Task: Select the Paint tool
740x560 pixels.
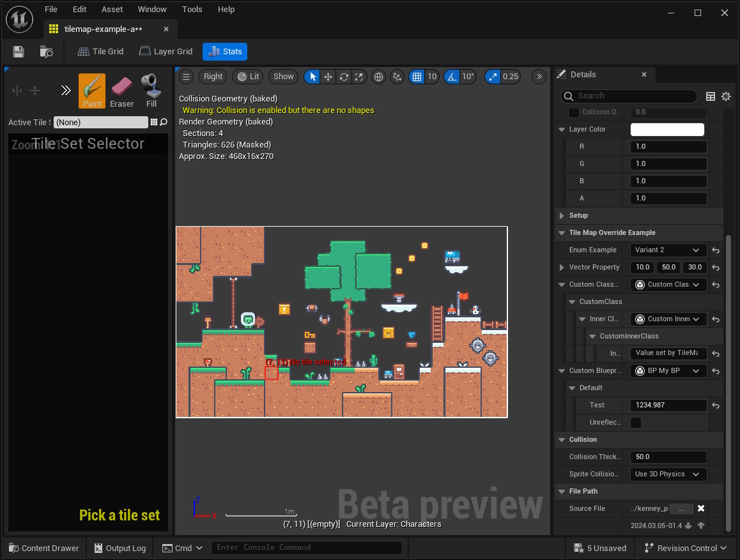Action: 92,91
